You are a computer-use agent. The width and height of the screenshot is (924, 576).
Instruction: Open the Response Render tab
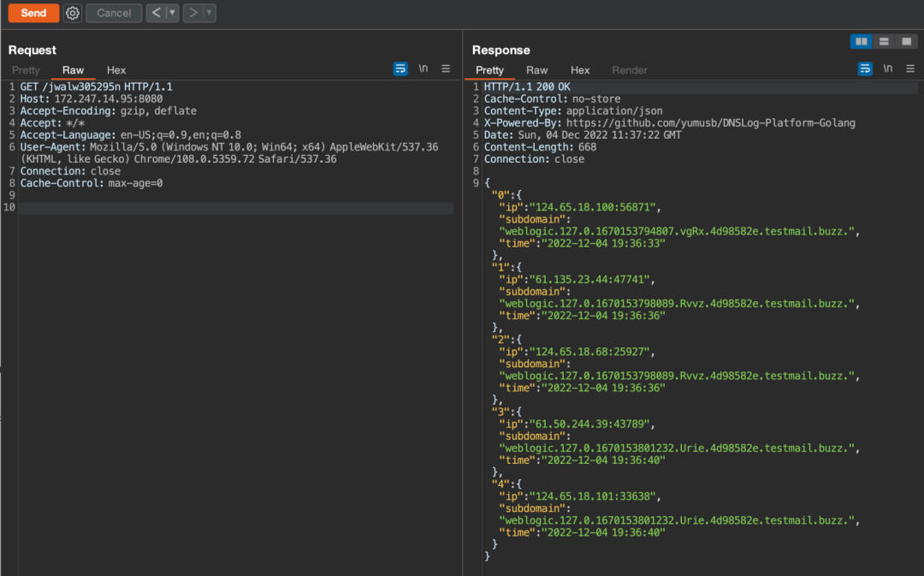click(x=630, y=70)
